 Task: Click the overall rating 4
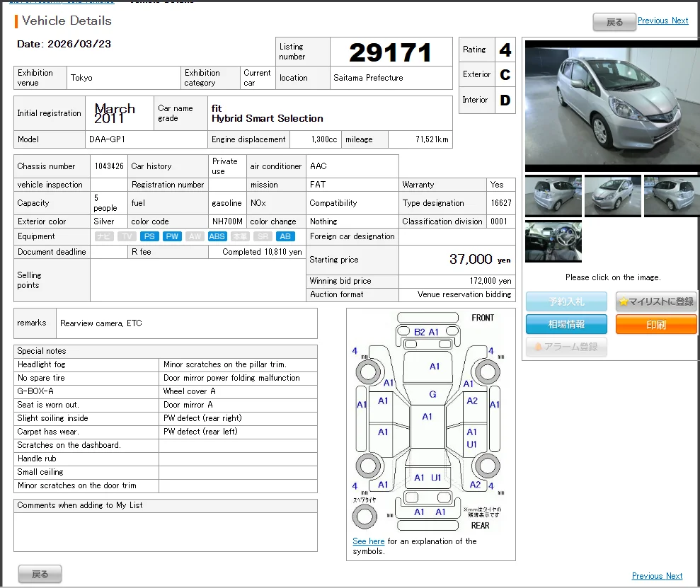[x=505, y=50]
